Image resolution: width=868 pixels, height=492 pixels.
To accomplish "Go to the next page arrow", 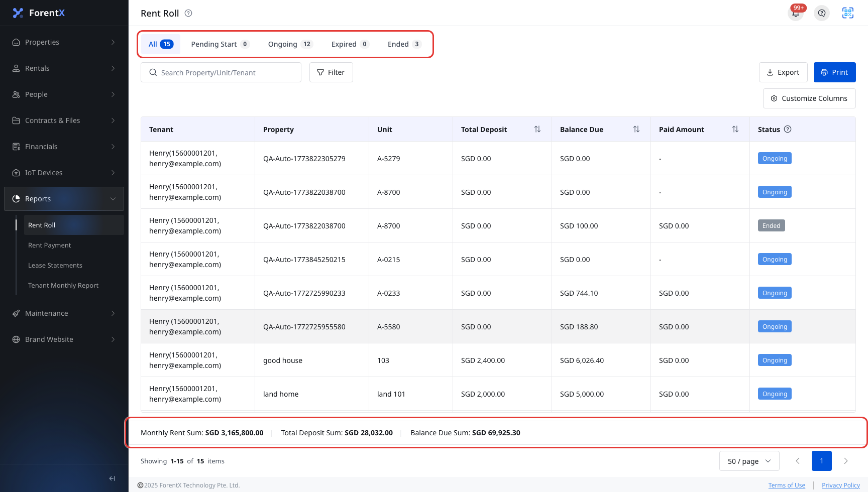I will click(x=846, y=461).
